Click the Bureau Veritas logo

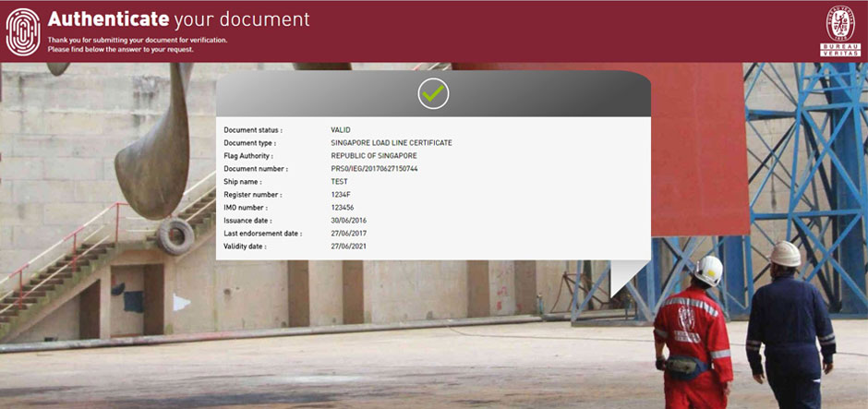pos(839,30)
